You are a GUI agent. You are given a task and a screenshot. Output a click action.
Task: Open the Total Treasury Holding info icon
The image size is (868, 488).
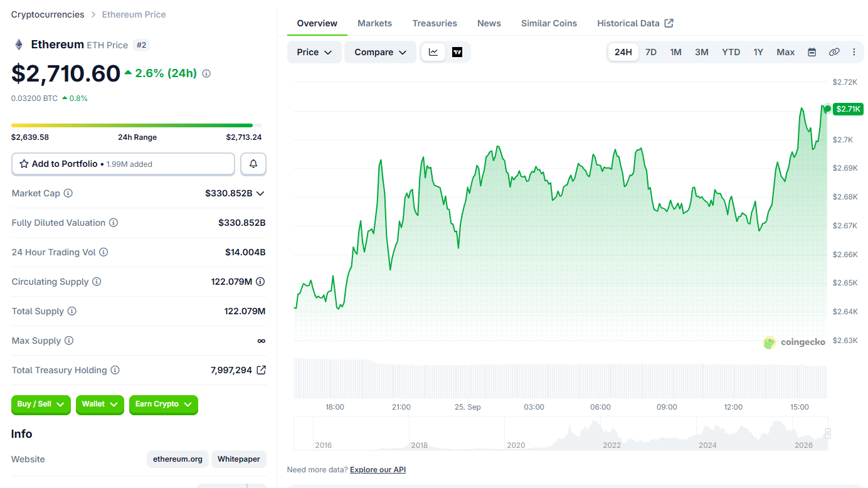point(115,370)
